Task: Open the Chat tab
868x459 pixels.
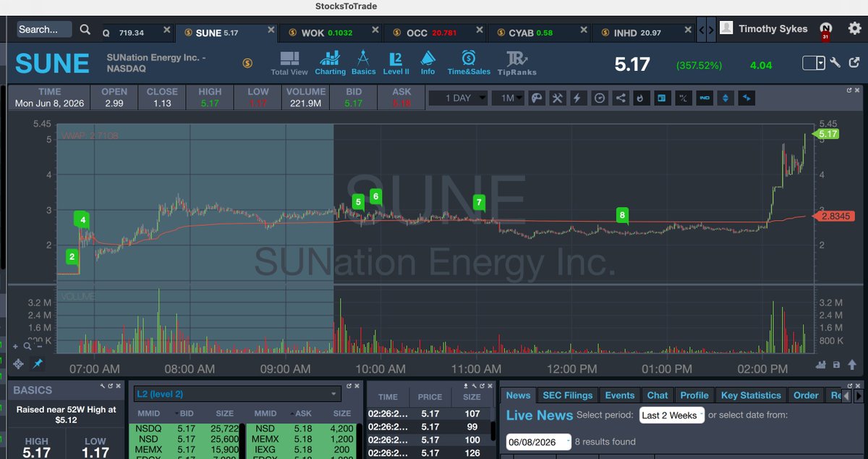Action: (658, 395)
